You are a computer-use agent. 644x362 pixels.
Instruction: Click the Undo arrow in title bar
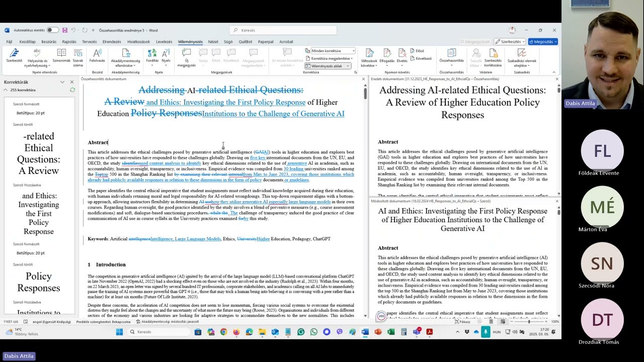click(x=73, y=30)
